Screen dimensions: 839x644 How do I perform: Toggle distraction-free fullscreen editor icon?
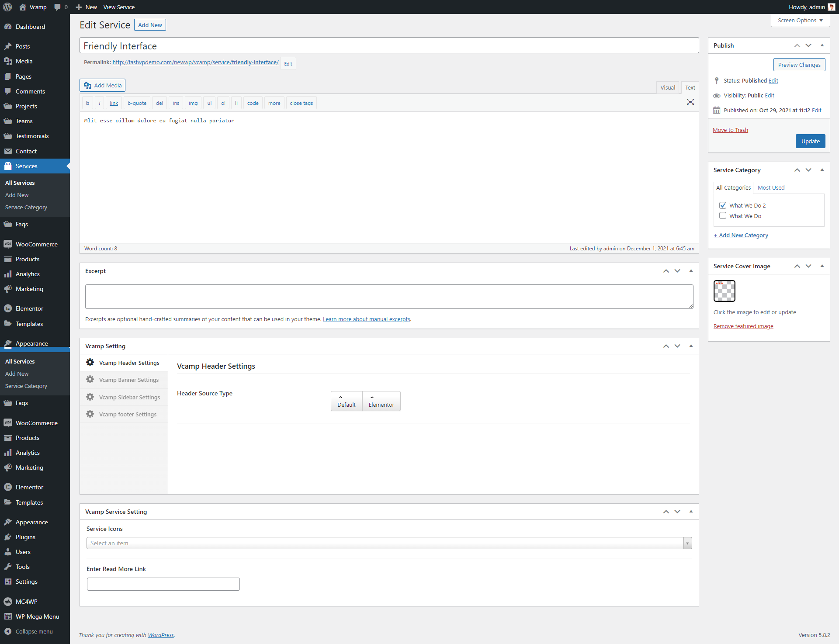(690, 102)
